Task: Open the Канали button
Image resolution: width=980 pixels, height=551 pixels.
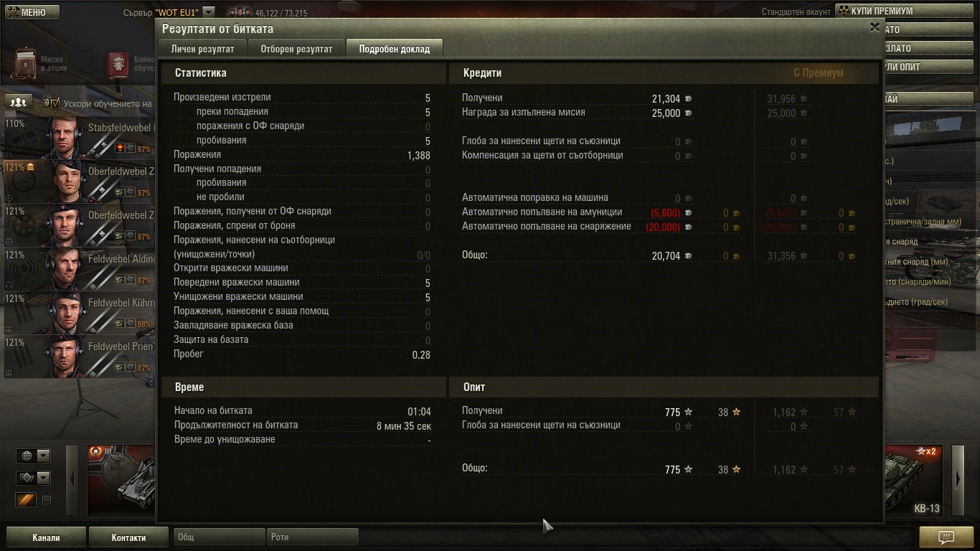Action: point(46,537)
